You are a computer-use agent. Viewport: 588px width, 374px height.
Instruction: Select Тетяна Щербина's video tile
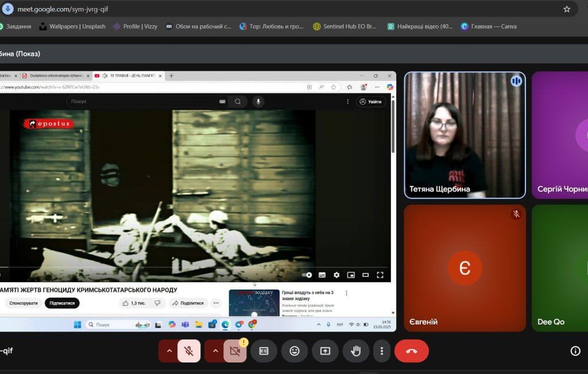[465, 135]
